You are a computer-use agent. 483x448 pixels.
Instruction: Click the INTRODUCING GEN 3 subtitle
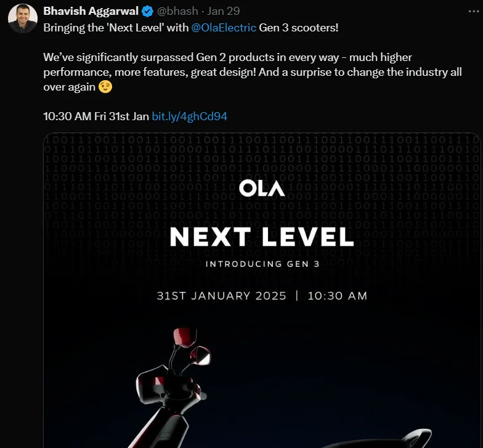tap(262, 264)
